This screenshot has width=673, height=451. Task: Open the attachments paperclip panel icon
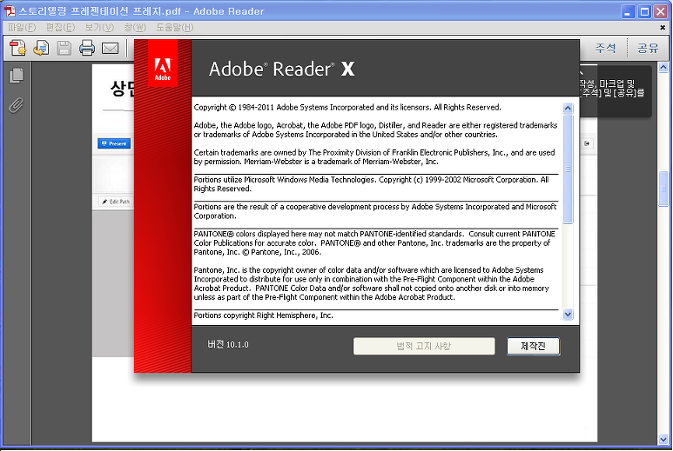click(16, 105)
